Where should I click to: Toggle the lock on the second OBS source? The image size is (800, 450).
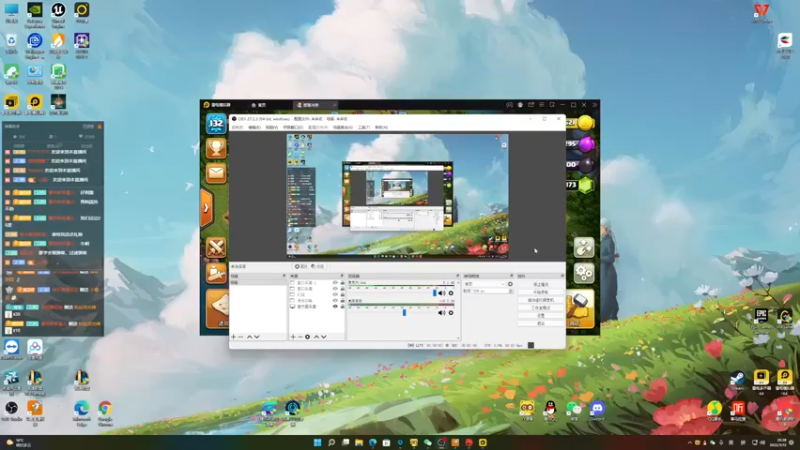click(342, 289)
